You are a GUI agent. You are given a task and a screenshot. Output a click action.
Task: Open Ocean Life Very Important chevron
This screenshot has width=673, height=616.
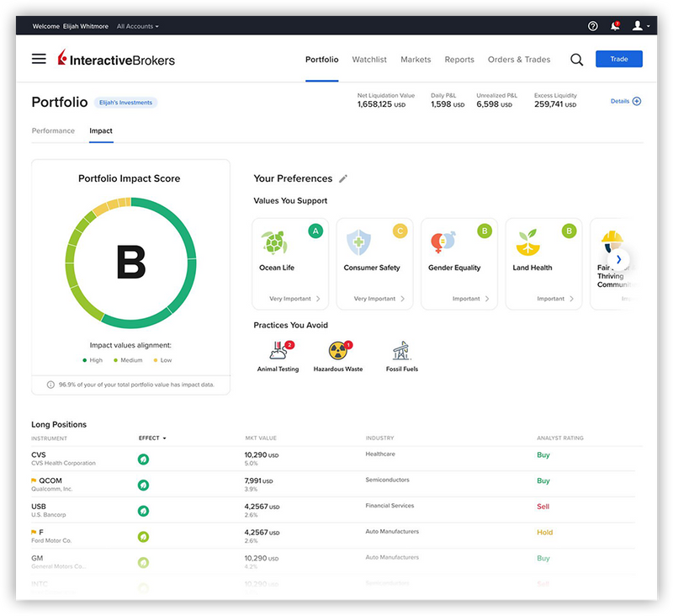318,299
